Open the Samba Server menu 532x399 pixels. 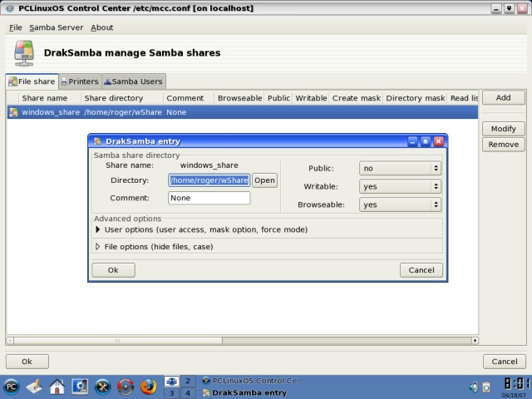(x=56, y=27)
